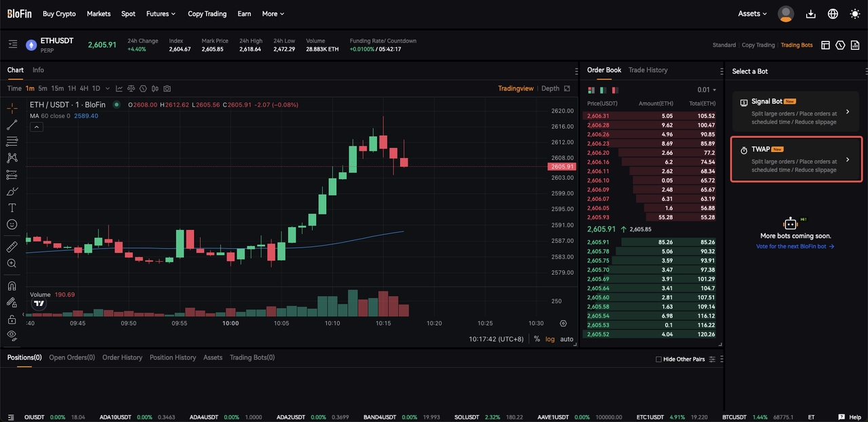Expand chart to fullscreen
The image size is (868, 422).
[x=567, y=88]
